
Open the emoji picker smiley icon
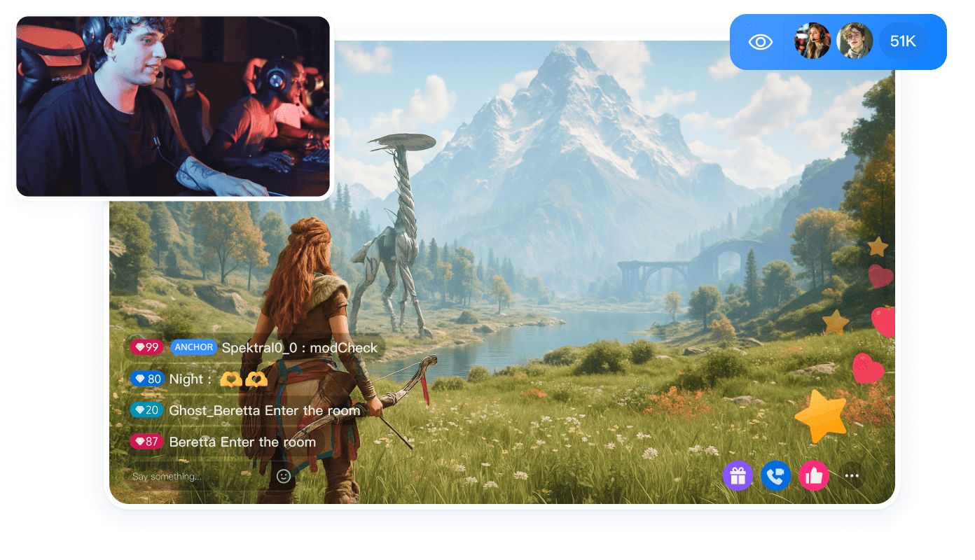(x=284, y=476)
